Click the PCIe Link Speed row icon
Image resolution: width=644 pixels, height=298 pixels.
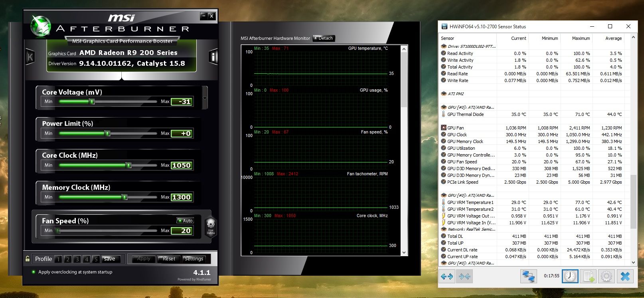[x=443, y=182]
